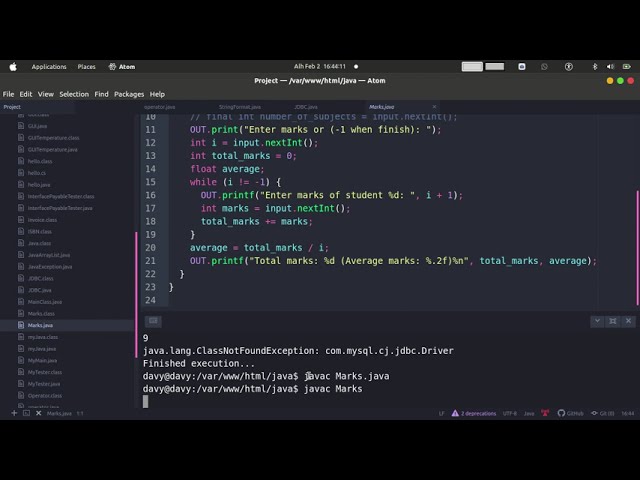This screenshot has height=480, width=640.
Task: Open the View menu
Action: [x=46, y=94]
